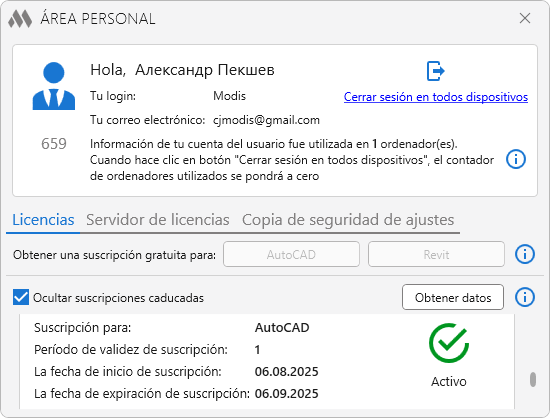Click the app logo beside ÁREA PERSONAL
Image resolution: width=550 pixels, height=418 pixels.
point(20,19)
